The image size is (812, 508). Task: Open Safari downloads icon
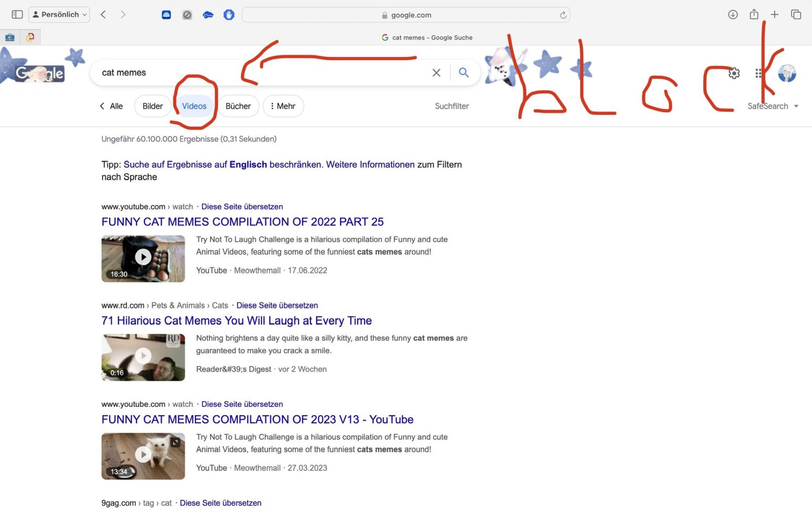point(733,15)
